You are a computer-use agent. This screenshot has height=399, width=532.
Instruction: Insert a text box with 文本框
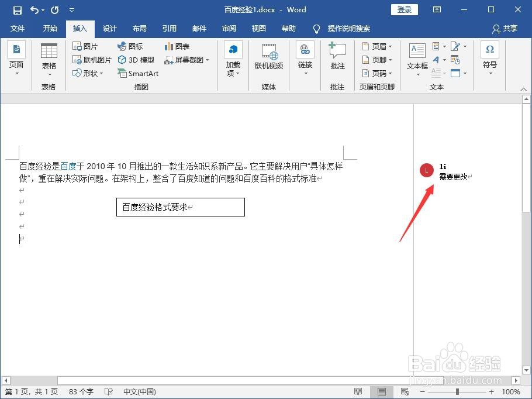click(x=417, y=60)
